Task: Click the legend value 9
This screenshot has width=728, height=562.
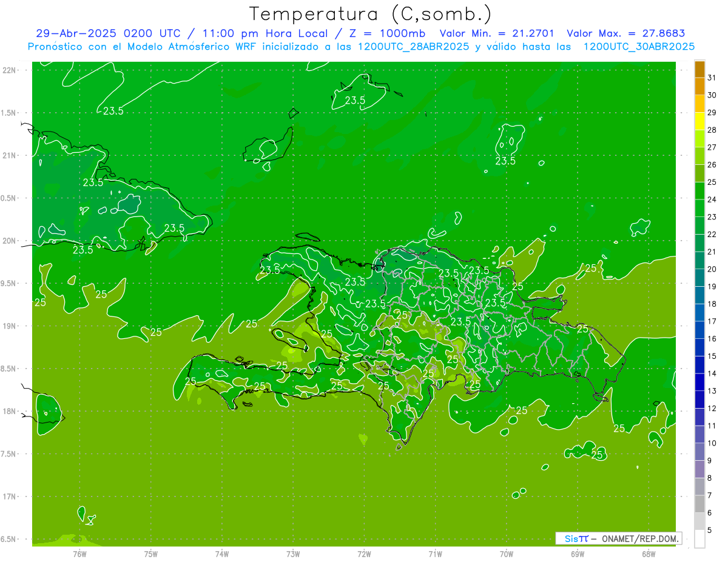Action: [x=709, y=461]
